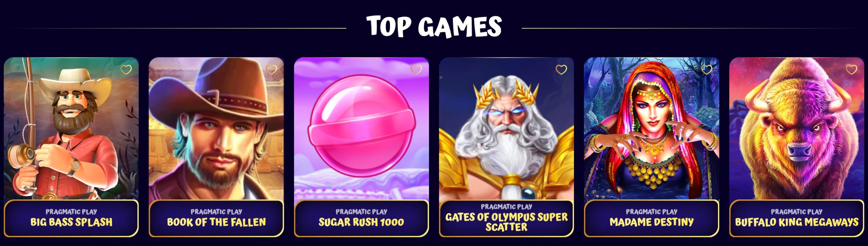The height and width of the screenshot is (246, 868).
Task: Open Book of the Fallen cowboy artwork
Action: 216,128
